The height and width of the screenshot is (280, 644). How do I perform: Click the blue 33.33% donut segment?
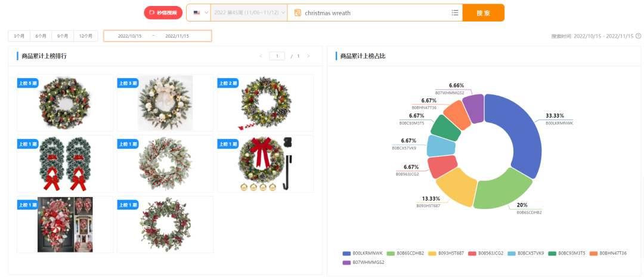(x=522, y=131)
